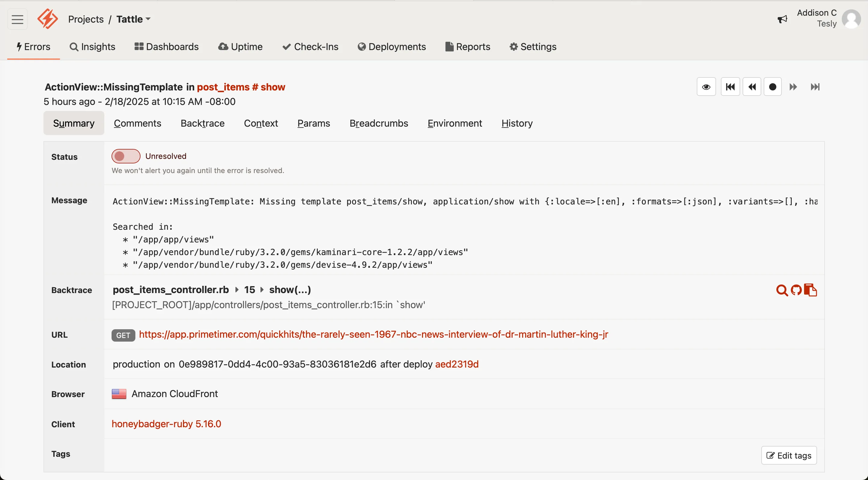
Task: Copy the backtrace via the copy icon
Action: click(x=811, y=290)
